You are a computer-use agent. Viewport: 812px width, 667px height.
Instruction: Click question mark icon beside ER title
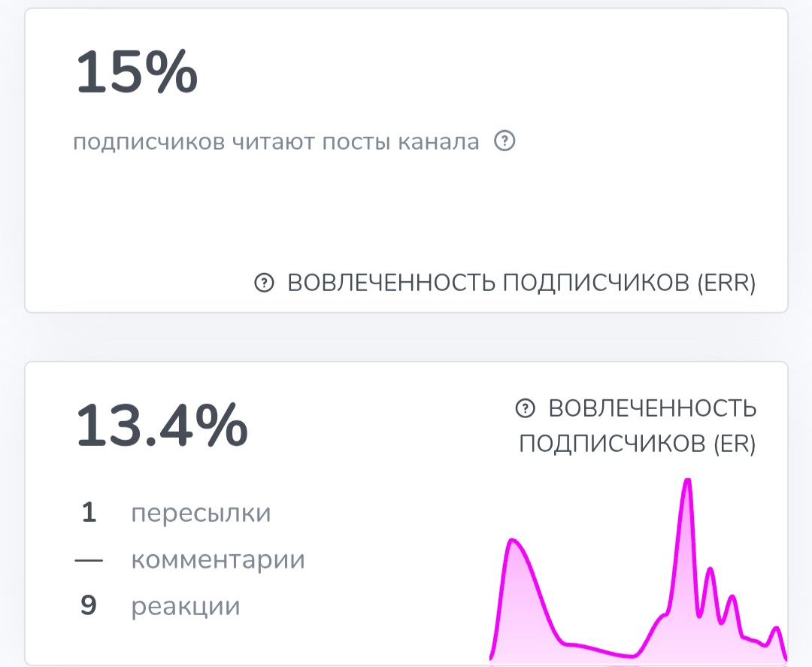point(525,408)
